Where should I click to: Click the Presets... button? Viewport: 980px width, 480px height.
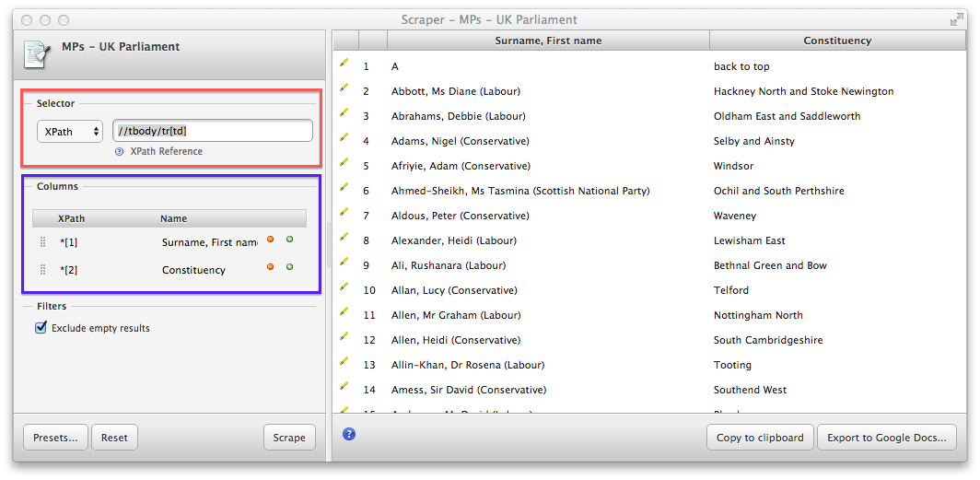coord(55,438)
